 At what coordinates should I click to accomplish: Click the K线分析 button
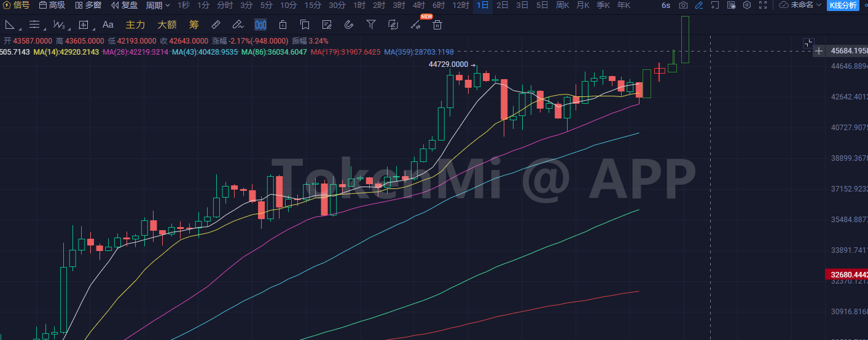click(843, 5)
